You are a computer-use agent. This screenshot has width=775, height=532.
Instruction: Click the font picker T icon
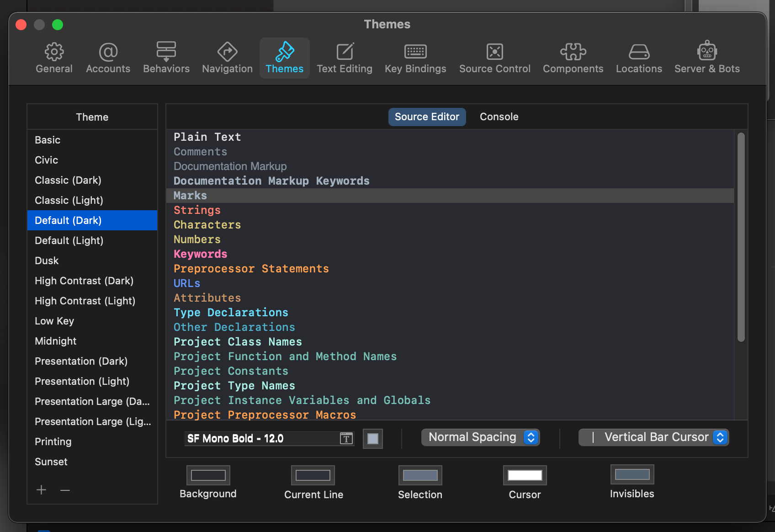point(346,439)
